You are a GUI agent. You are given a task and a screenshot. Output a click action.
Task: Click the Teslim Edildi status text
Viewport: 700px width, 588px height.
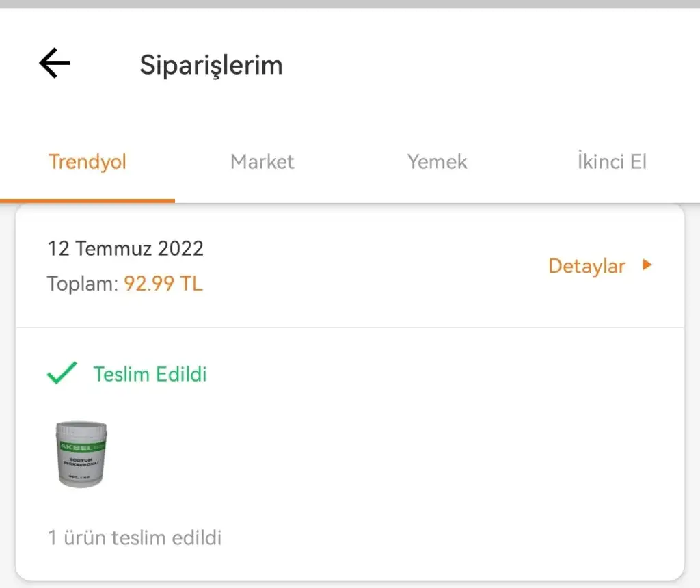pyautogui.click(x=150, y=374)
